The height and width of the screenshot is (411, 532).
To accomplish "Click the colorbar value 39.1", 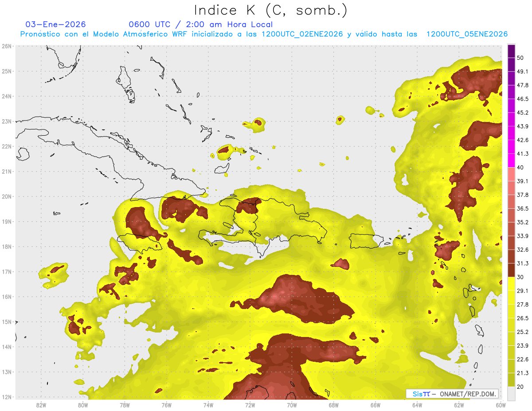I will (522, 181).
